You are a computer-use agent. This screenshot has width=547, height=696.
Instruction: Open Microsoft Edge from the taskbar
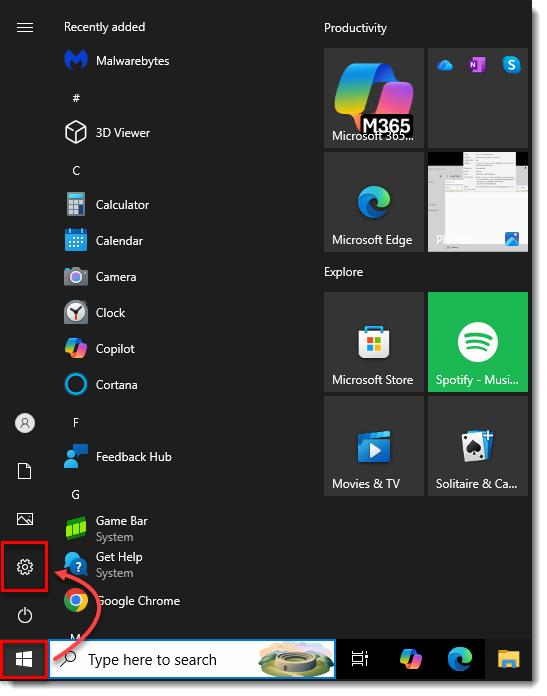pos(460,659)
